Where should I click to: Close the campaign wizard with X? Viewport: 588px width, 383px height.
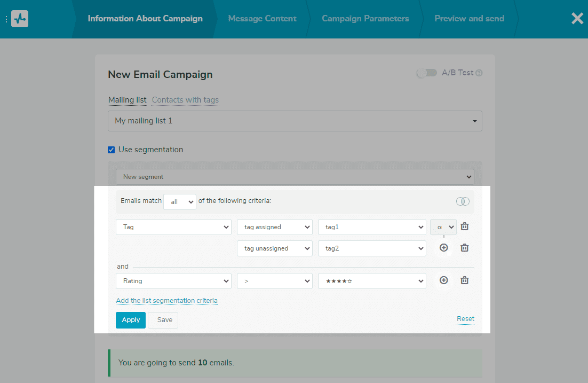tap(577, 19)
